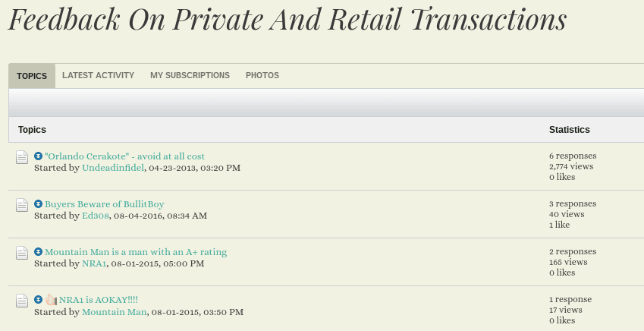
Task: Click document icon beside NRA1 is AOKAY topic
Action: tap(22, 301)
